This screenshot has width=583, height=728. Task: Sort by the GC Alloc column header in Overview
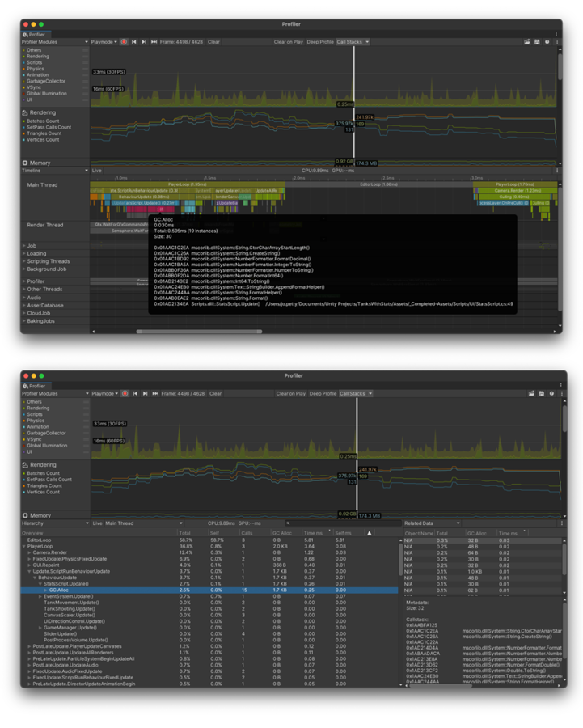tap(282, 533)
